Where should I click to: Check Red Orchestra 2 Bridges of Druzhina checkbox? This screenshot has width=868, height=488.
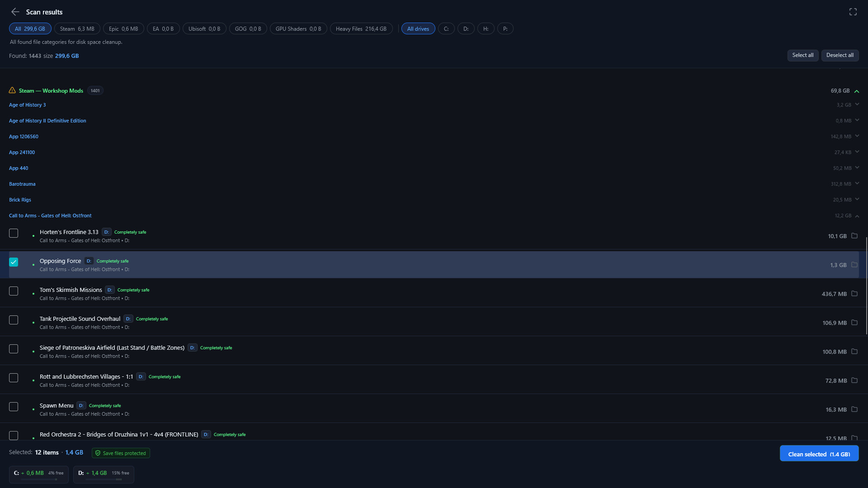click(14, 436)
